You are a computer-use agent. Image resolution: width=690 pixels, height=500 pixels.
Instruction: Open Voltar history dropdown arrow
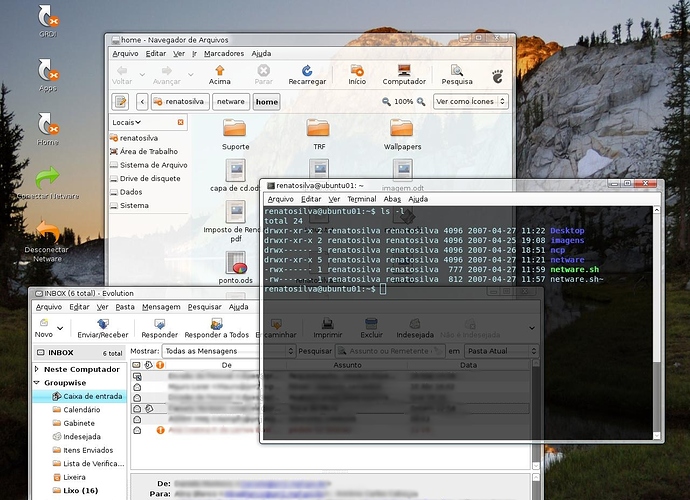142,74
